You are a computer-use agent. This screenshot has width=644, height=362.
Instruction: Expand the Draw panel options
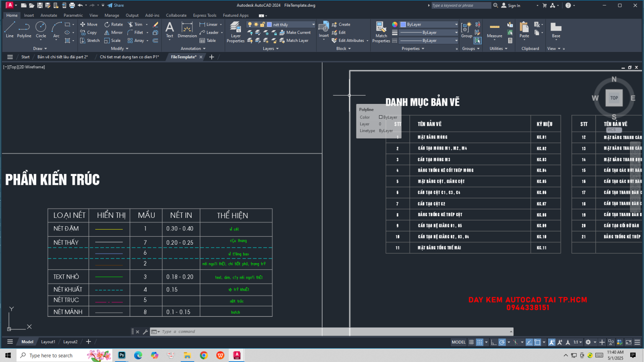tap(40, 49)
